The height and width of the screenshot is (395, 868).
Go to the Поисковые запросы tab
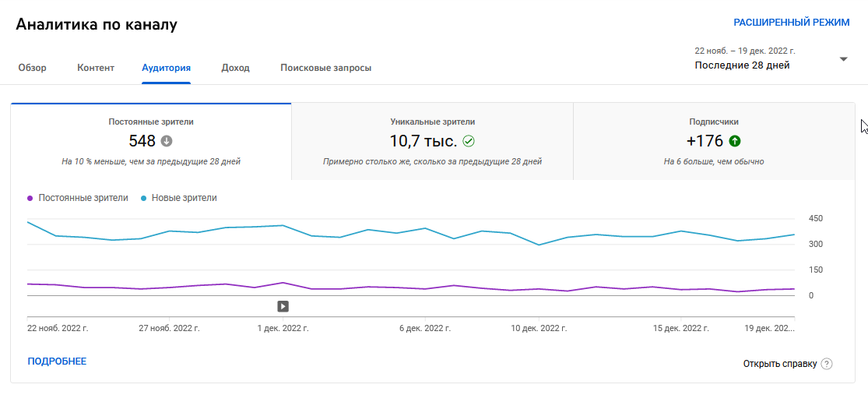tap(325, 68)
